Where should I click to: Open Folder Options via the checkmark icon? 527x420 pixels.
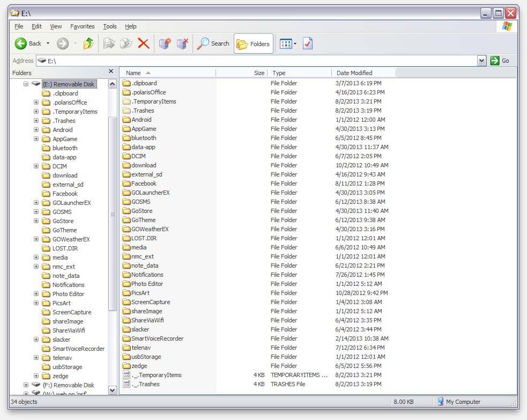pos(308,43)
